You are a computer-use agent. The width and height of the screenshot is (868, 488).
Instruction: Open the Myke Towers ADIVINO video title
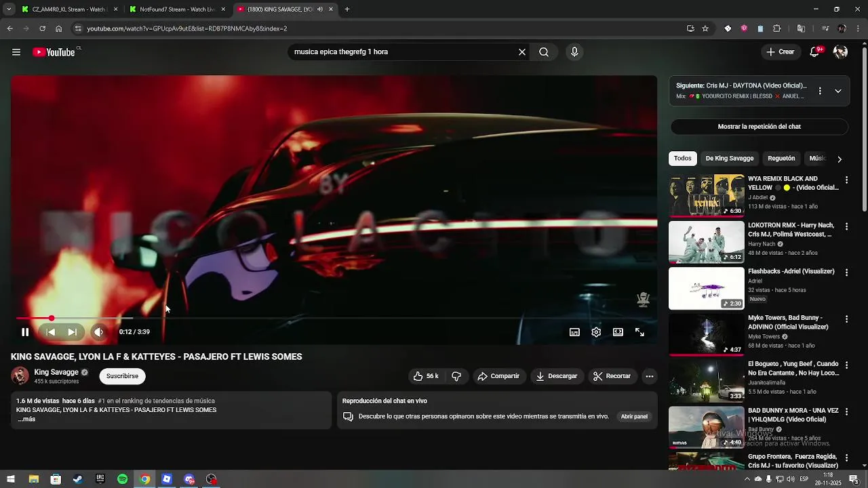[788, 322]
